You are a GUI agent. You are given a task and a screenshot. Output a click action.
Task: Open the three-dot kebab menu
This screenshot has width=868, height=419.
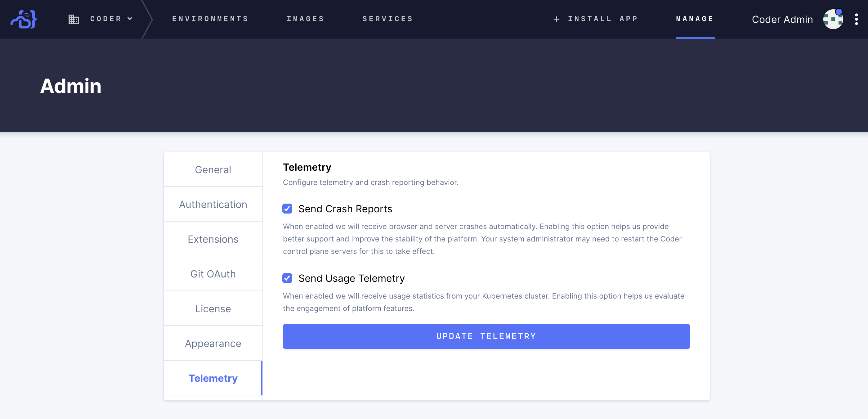[856, 19]
